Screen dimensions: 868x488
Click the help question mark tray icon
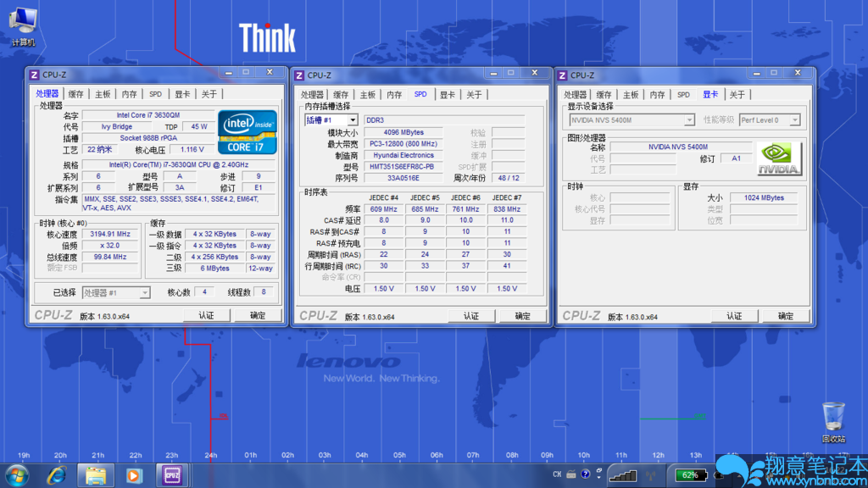585,474
